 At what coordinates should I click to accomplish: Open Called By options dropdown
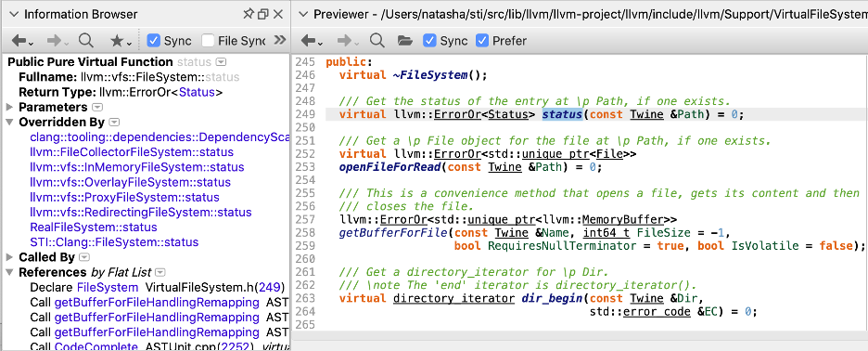point(84,257)
